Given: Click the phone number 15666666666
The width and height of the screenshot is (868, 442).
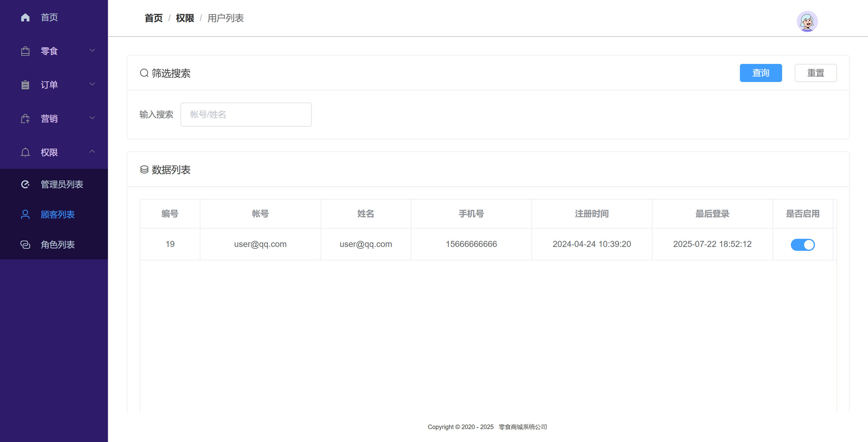Looking at the screenshot, I should [471, 244].
